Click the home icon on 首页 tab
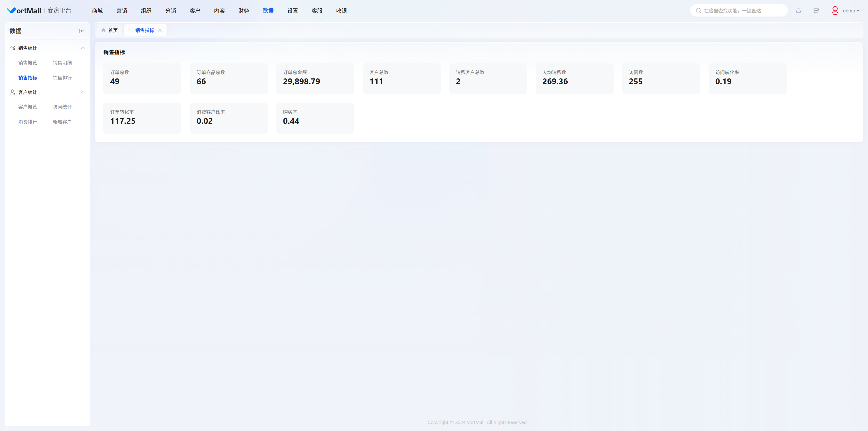 click(104, 30)
